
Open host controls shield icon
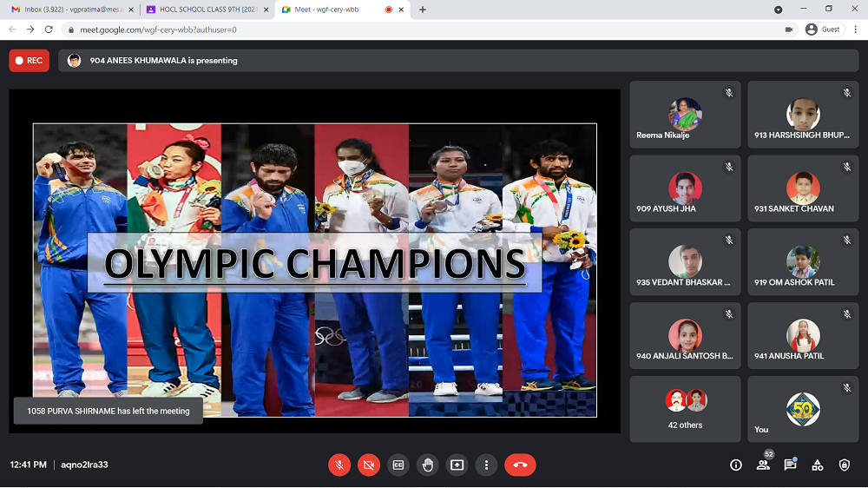tap(845, 465)
